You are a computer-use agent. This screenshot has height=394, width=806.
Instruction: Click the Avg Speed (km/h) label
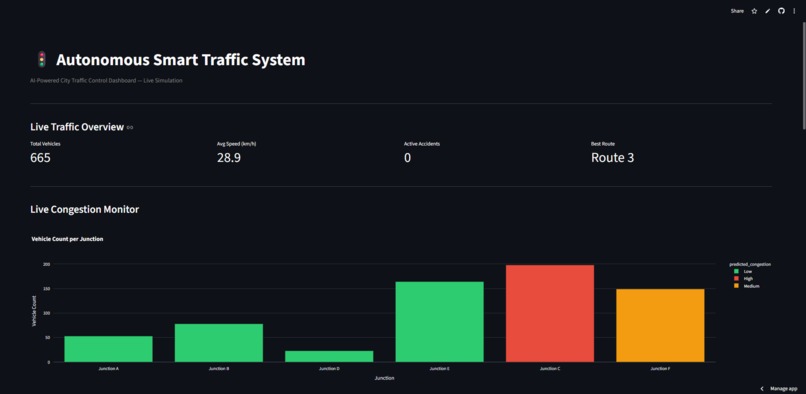[x=236, y=144]
